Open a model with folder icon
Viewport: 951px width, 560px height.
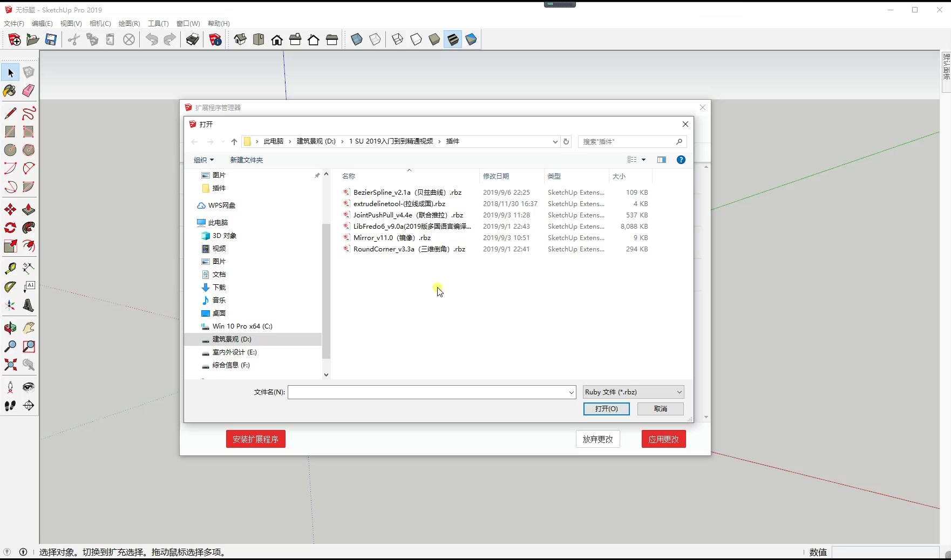coord(32,39)
